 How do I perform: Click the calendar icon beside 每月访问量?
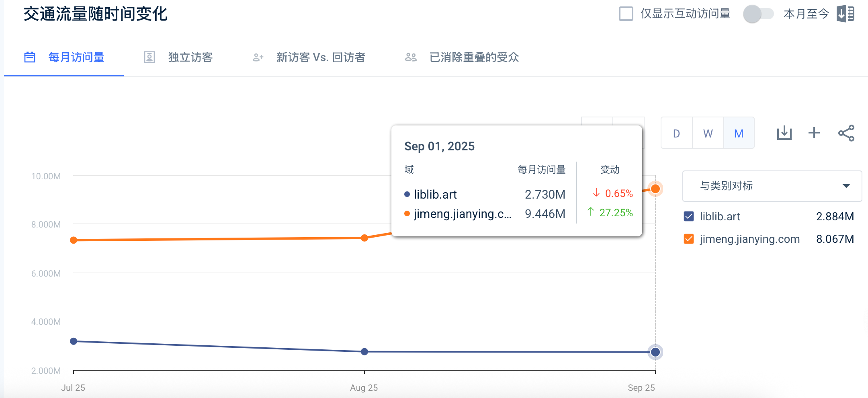click(x=30, y=57)
